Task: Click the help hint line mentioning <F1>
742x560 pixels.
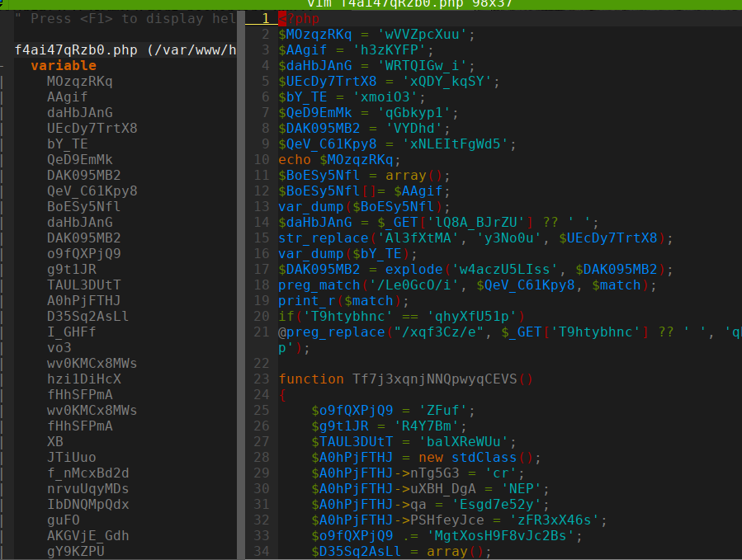Action: point(124,18)
